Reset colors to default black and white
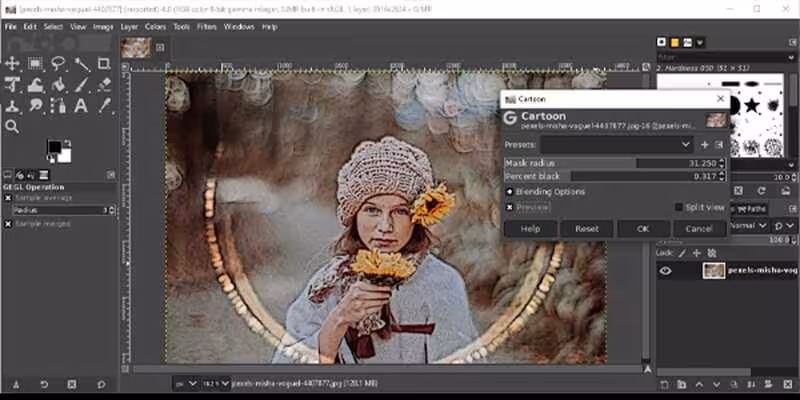800x400 pixels. coord(51,159)
